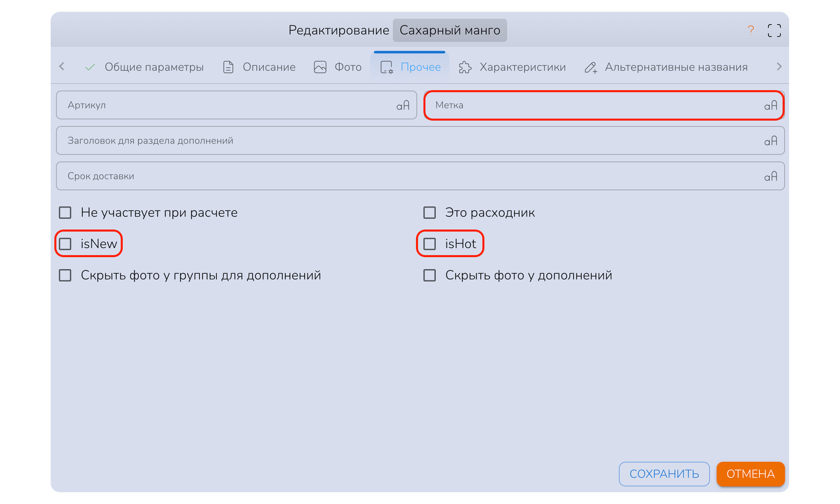
Task: Switch to the Общие параметры tab
Action: tap(144, 67)
